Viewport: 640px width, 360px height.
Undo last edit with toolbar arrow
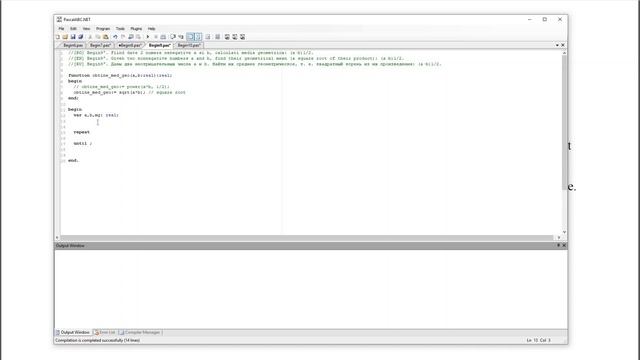[x=115, y=37]
